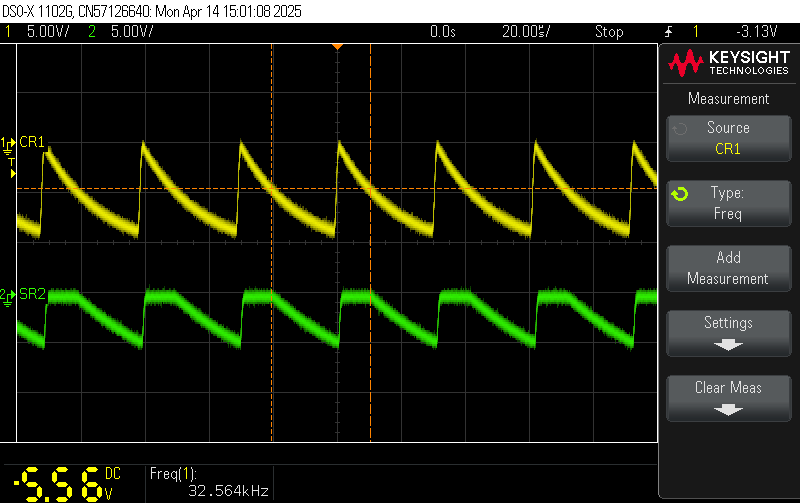Image resolution: width=800 pixels, height=503 pixels.
Task: Select the horizontal orange dashed cursor line
Action: 200,188
